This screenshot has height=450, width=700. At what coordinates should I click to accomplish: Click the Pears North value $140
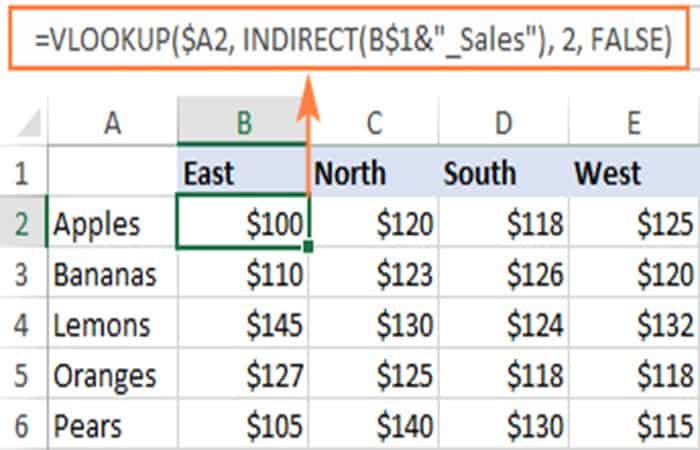click(373, 428)
